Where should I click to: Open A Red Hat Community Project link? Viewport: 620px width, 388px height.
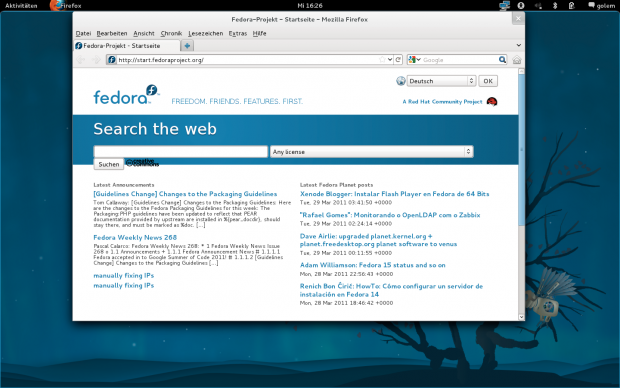[442, 102]
